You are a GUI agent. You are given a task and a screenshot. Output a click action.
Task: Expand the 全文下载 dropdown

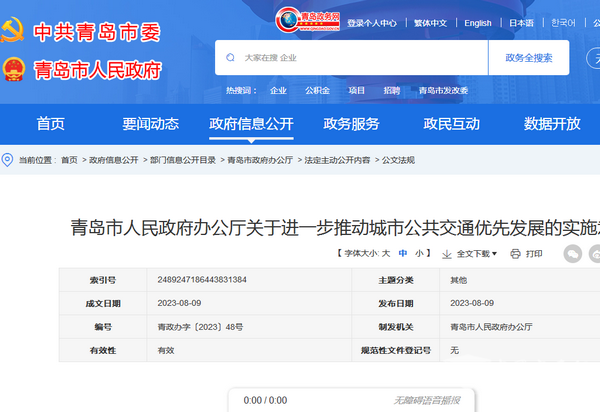coord(474,254)
